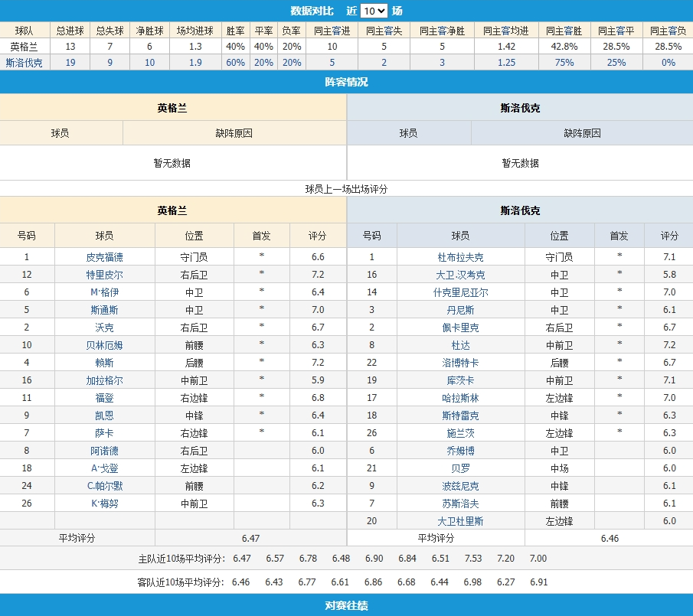This screenshot has width=693, height=616.
Task: Select 什克里尼亚尔 player link
Action: click(460, 292)
